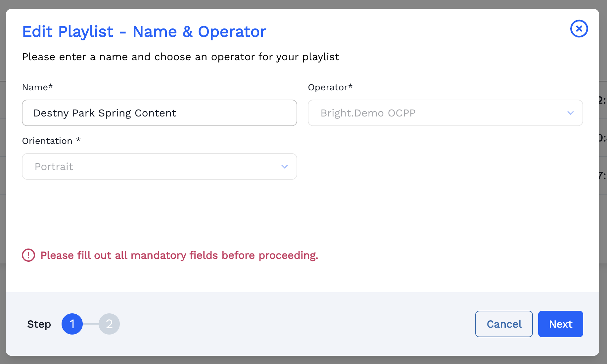
Task: Click the Orientation * field label
Action: 51,141
